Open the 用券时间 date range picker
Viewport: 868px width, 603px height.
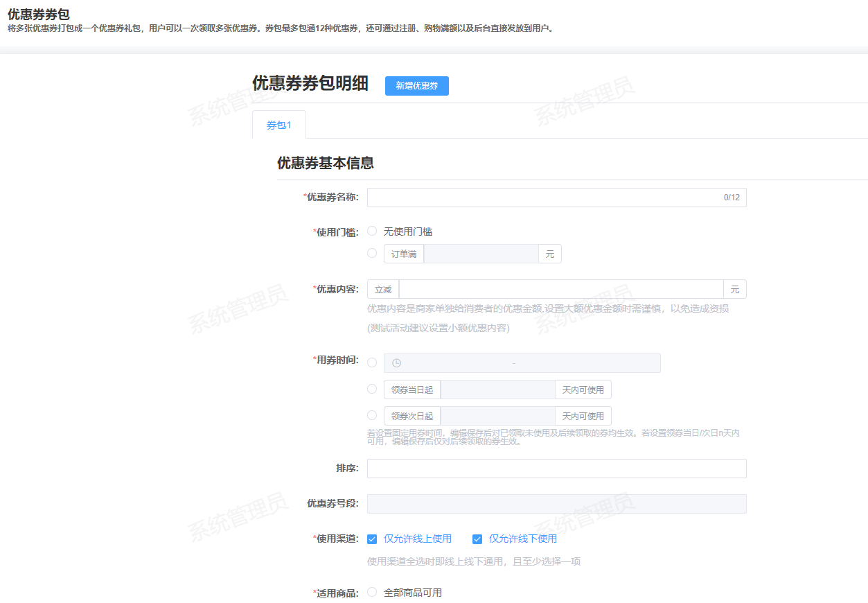click(x=522, y=363)
